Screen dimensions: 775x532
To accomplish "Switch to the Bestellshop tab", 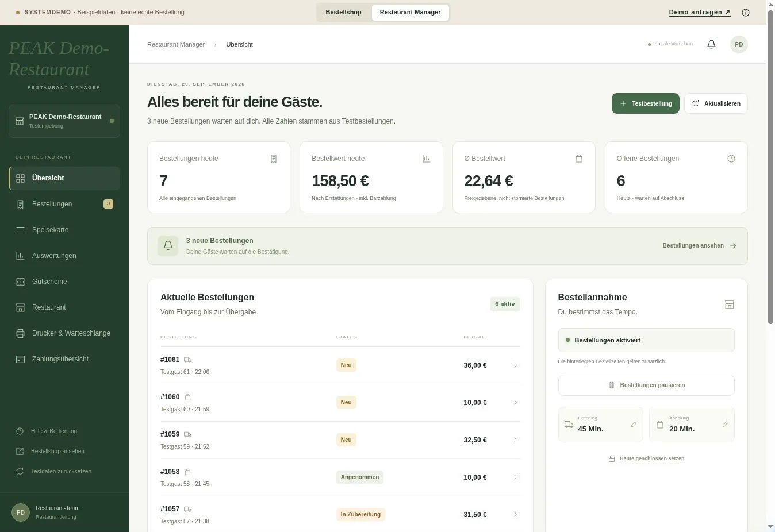I will click(343, 13).
